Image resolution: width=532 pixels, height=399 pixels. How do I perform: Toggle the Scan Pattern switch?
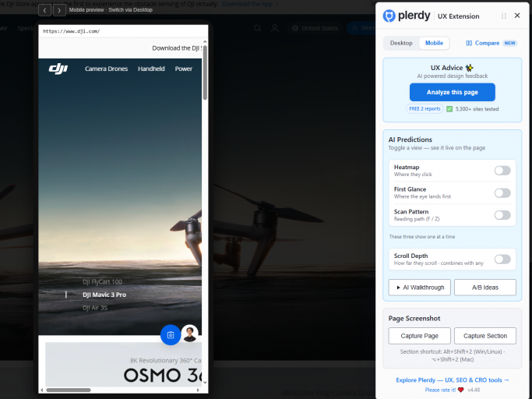pyautogui.click(x=502, y=215)
